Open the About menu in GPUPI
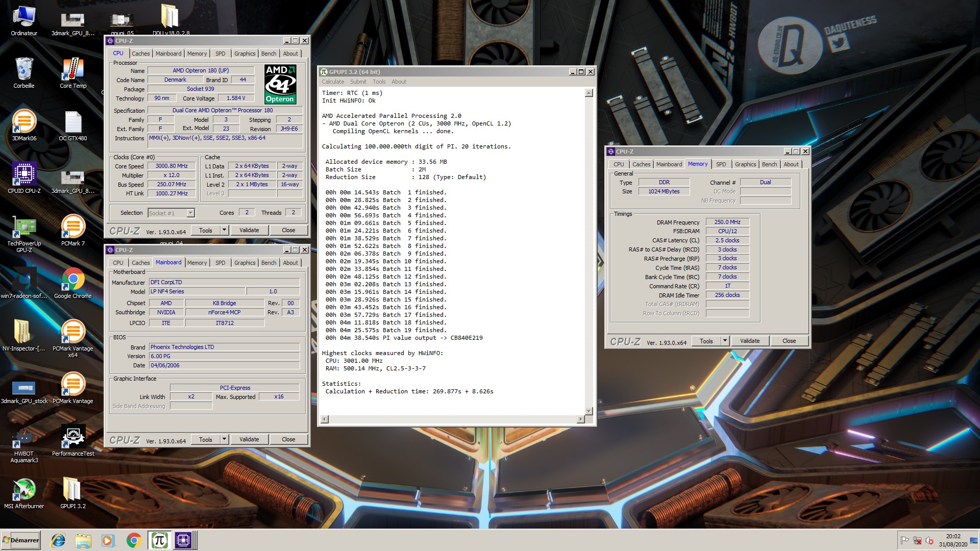Screen dimensions: 980x551 pos(399,82)
